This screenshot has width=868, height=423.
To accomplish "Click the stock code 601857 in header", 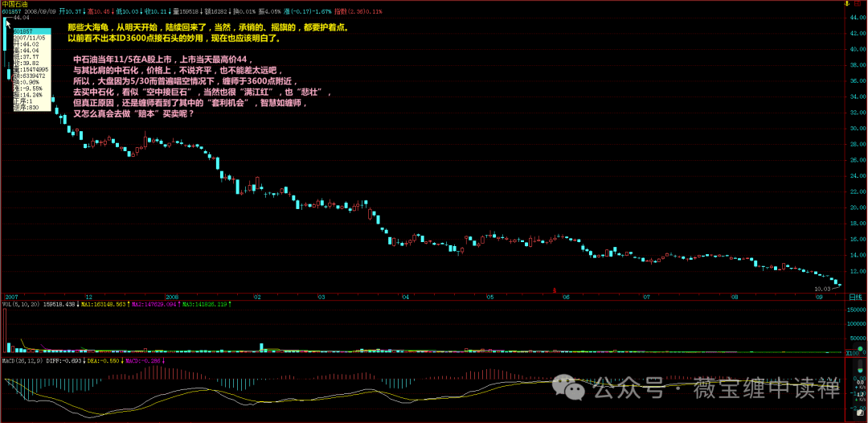I will coord(10,10).
